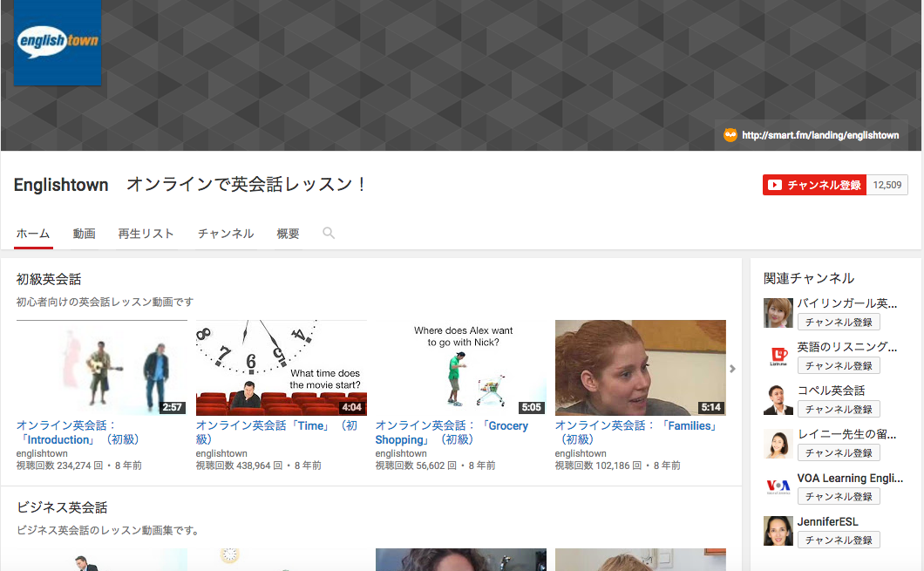
Task: Click view count 視聴回数 56,602 回
Action: pyautogui.click(x=416, y=466)
